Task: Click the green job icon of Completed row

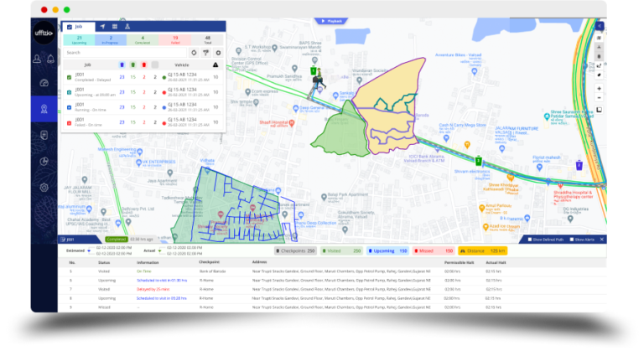Action: (69, 77)
